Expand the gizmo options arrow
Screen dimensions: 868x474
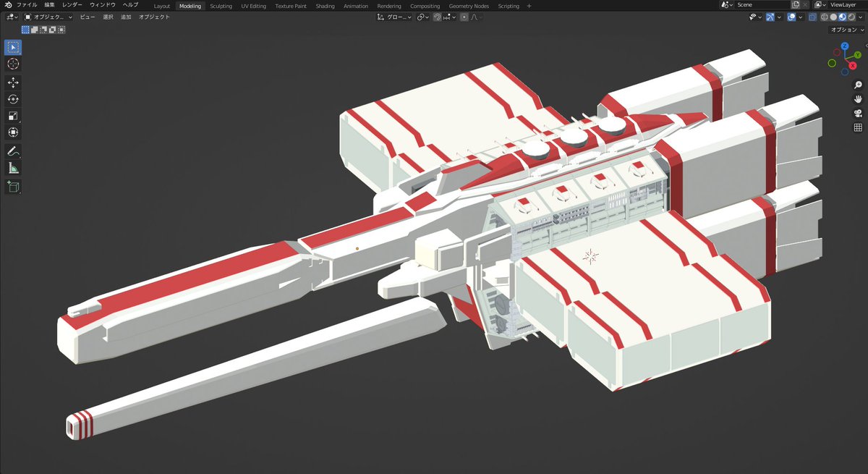pos(779,17)
